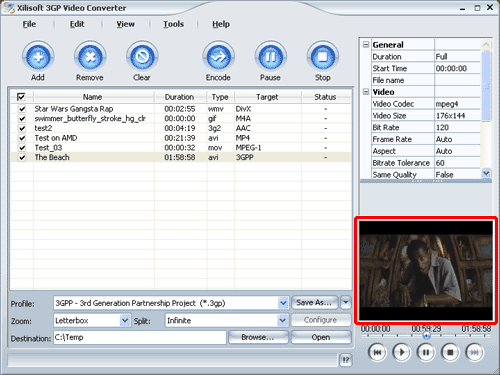Start conversion with the Encode icon
This screenshot has width=500, height=375.
click(x=218, y=57)
